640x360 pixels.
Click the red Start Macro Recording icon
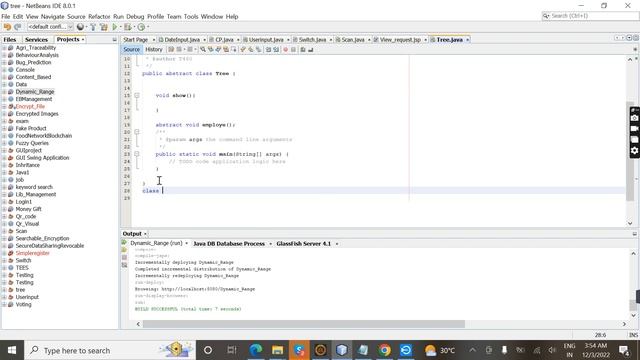pos(285,49)
